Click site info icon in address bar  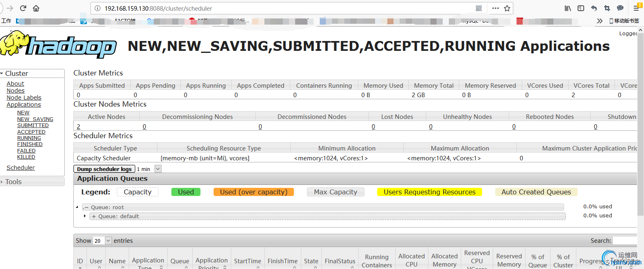(98, 8)
